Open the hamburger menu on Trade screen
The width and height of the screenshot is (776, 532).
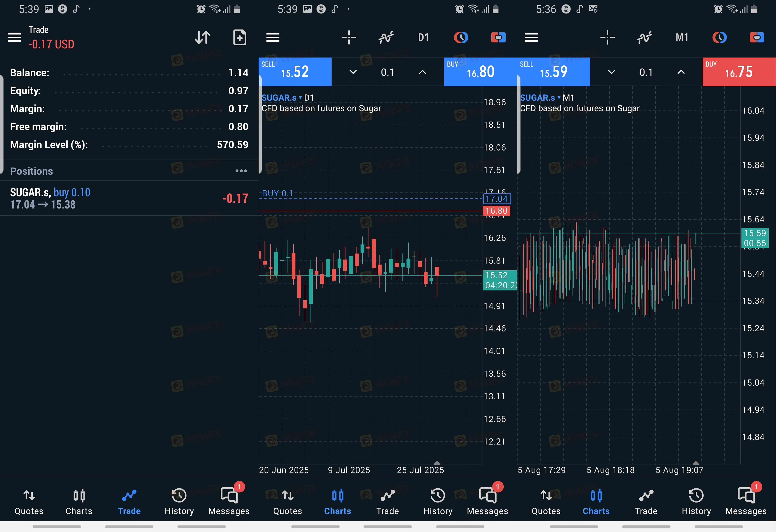[x=14, y=37]
